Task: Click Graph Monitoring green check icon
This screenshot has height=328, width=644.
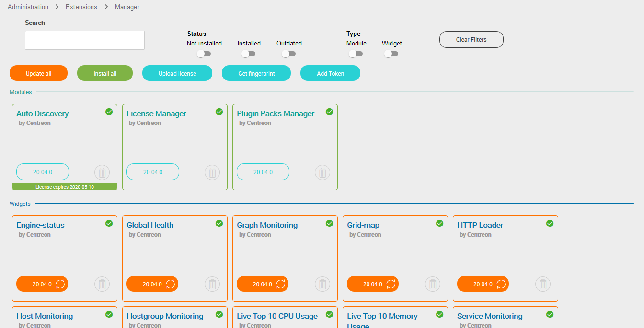Action: [x=329, y=223]
